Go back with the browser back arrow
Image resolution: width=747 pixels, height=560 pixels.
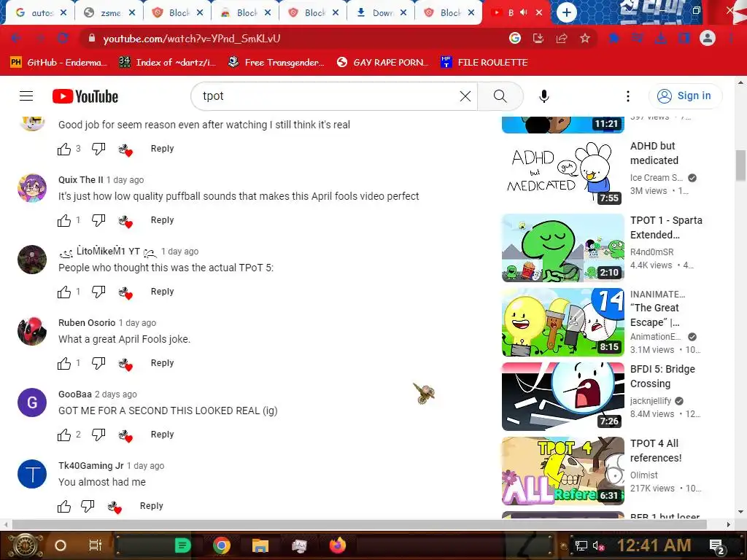[x=16, y=38]
